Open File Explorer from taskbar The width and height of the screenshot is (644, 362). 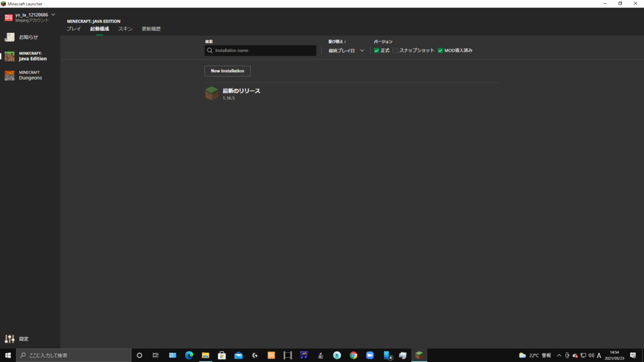206,355
